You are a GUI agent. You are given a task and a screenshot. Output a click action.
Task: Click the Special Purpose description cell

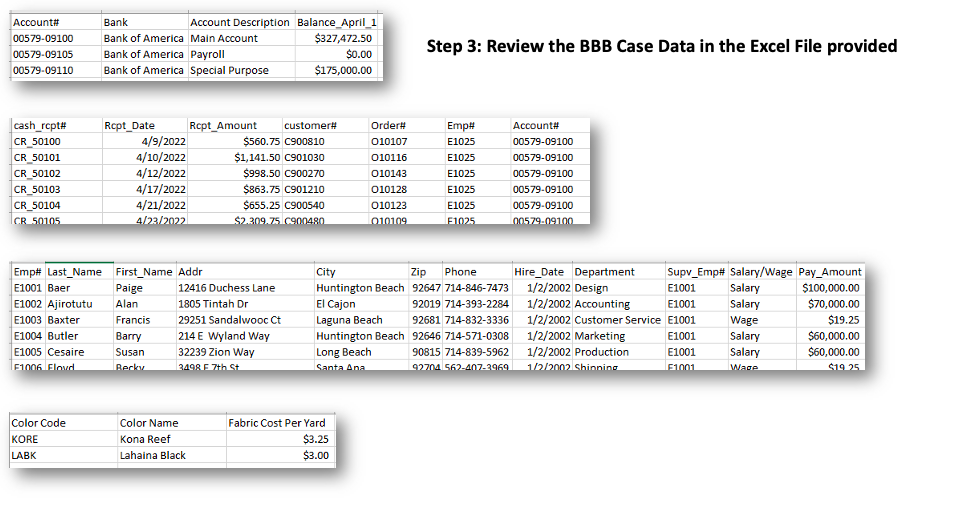pyautogui.click(x=229, y=70)
